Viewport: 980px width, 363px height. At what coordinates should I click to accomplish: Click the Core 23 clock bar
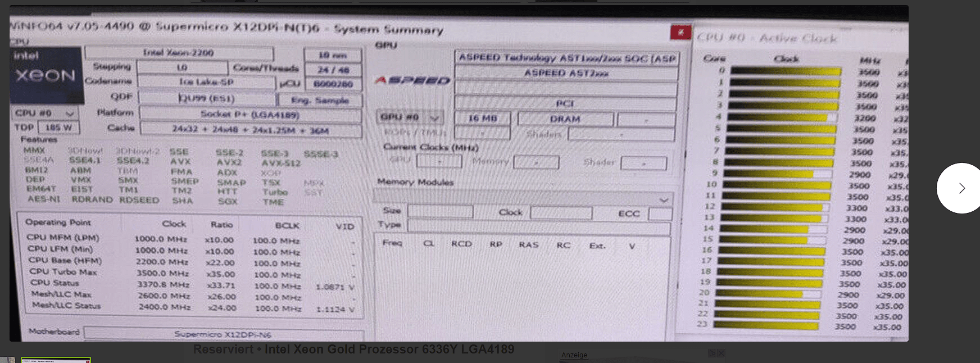point(766,325)
